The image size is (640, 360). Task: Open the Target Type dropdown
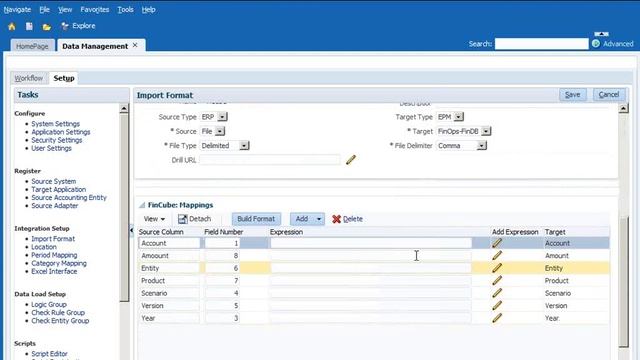(459, 117)
